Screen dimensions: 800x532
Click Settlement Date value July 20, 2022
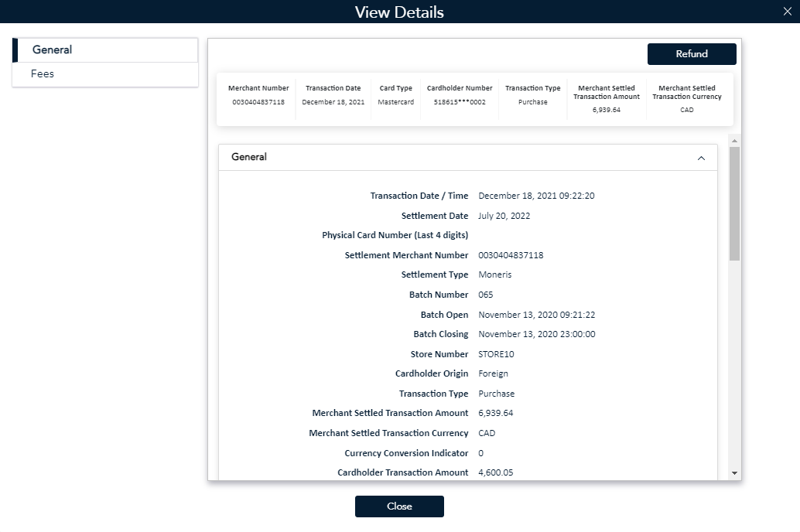(504, 216)
